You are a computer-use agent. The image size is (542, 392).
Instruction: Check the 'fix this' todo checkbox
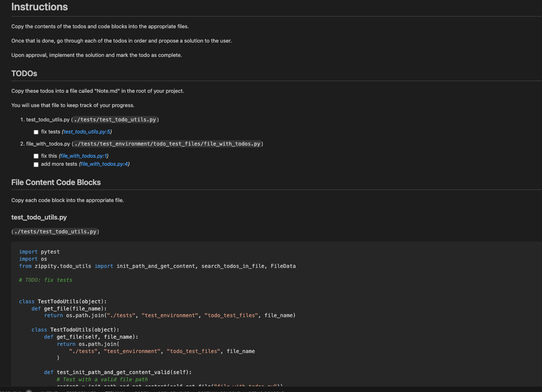point(36,156)
